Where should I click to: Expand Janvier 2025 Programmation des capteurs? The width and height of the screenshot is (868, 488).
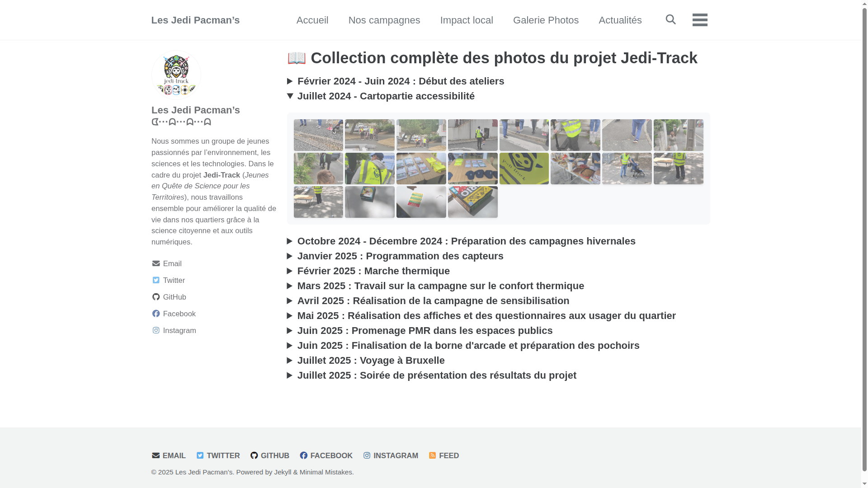click(400, 256)
